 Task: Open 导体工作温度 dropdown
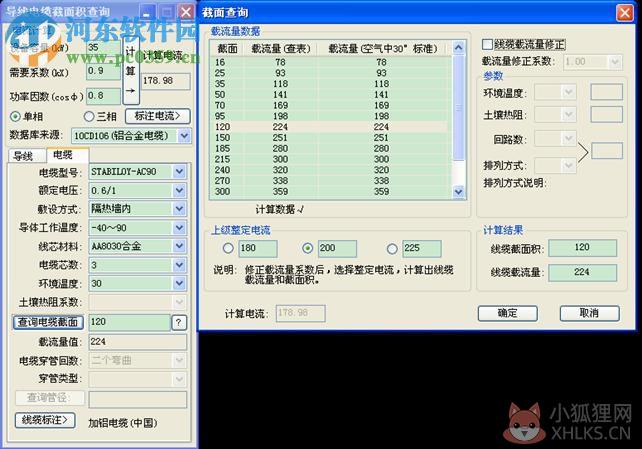click(179, 228)
